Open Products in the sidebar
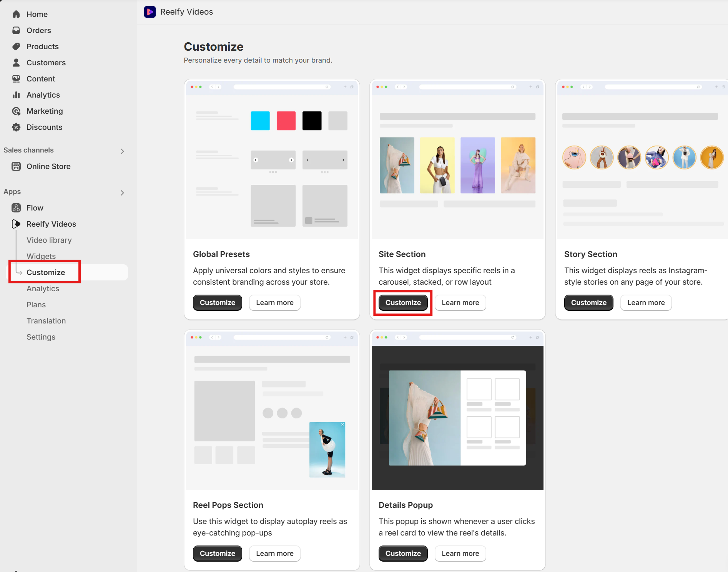This screenshot has width=728, height=572. point(42,46)
